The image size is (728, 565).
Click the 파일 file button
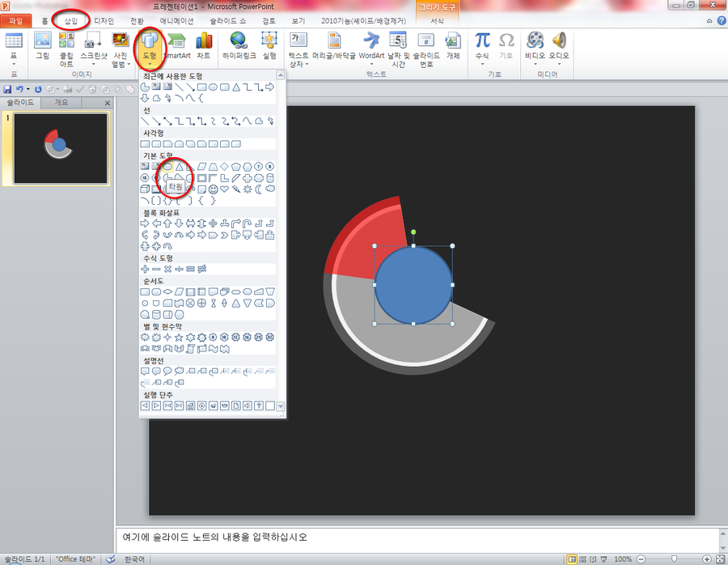[x=15, y=19]
